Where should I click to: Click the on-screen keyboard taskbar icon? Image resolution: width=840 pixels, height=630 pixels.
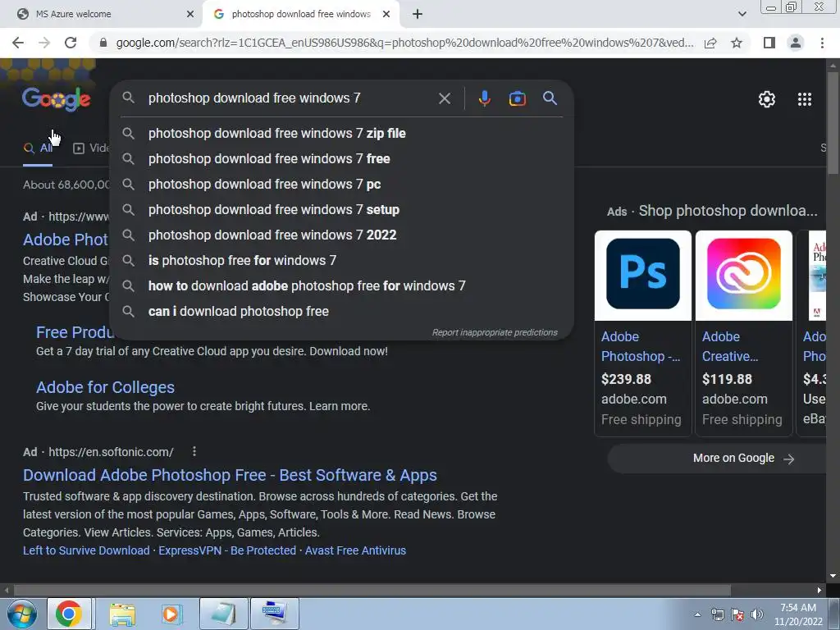pyautogui.click(x=274, y=614)
